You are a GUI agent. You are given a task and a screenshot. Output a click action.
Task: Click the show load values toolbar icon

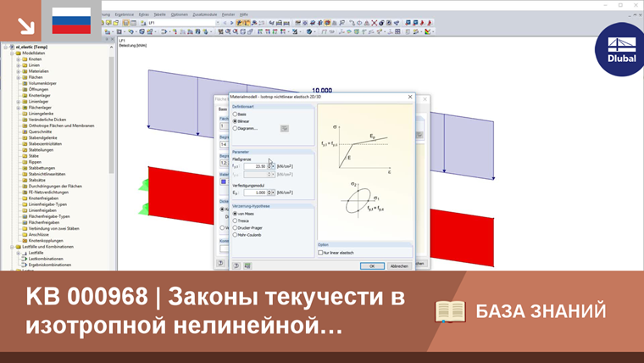tap(247, 23)
